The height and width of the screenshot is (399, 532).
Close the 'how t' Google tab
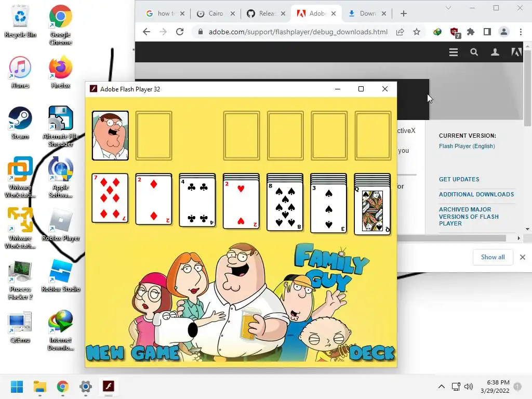point(182,14)
